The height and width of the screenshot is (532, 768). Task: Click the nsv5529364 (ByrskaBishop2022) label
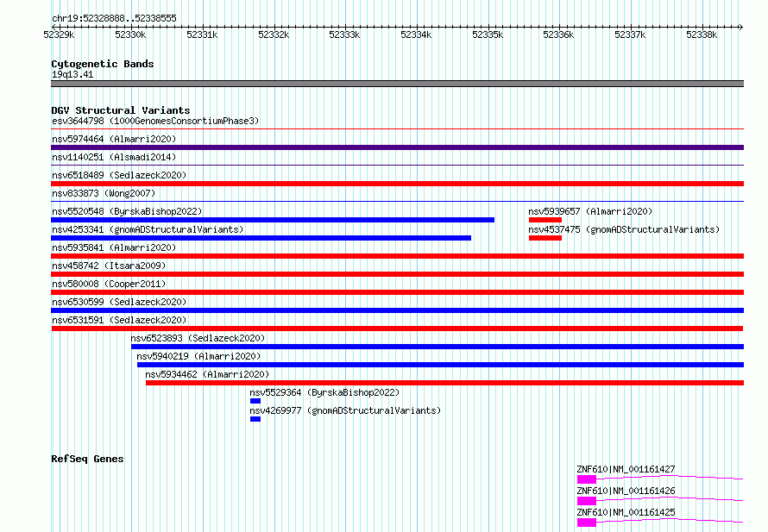tap(324, 392)
